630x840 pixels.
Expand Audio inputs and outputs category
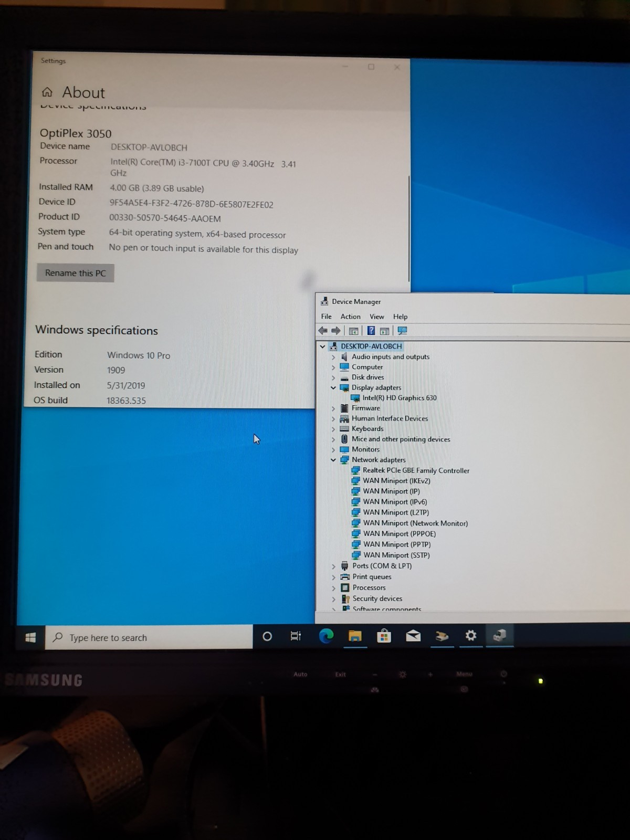pyautogui.click(x=333, y=357)
